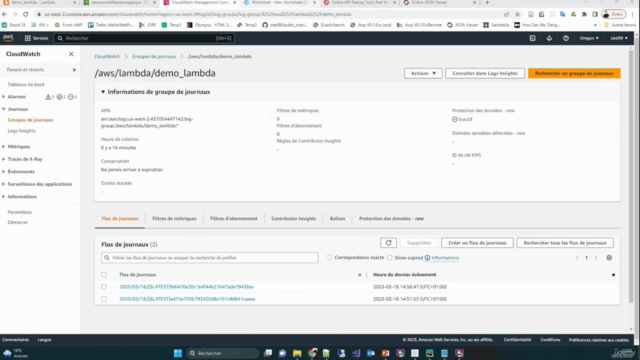Expand Favoris et récents submenu

click(74, 70)
